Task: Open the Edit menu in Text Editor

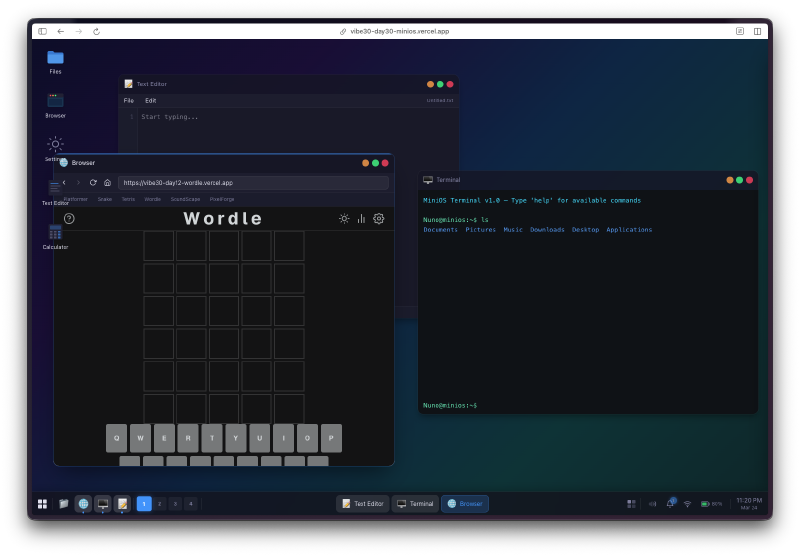Action: click(151, 100)
